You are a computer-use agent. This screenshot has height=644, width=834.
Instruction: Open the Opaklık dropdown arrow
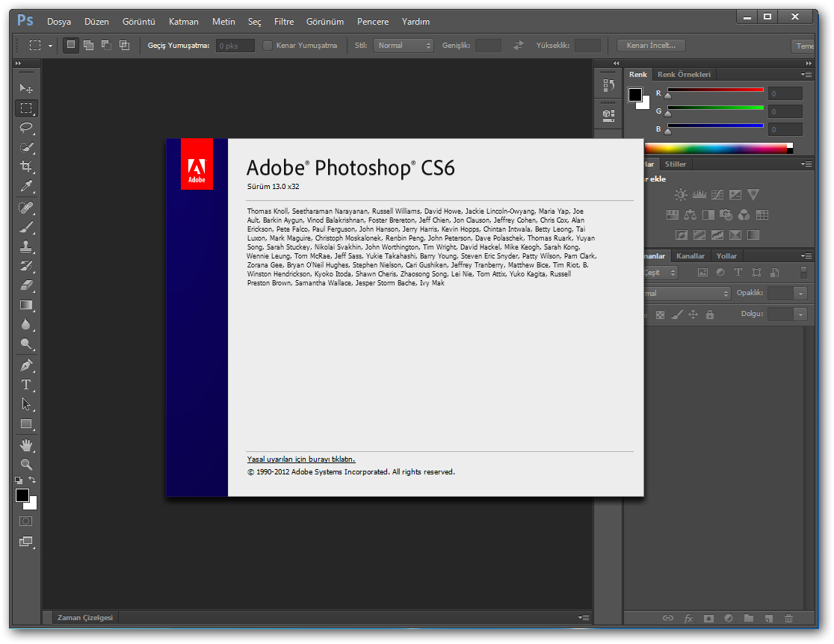[x=800, y=294]
